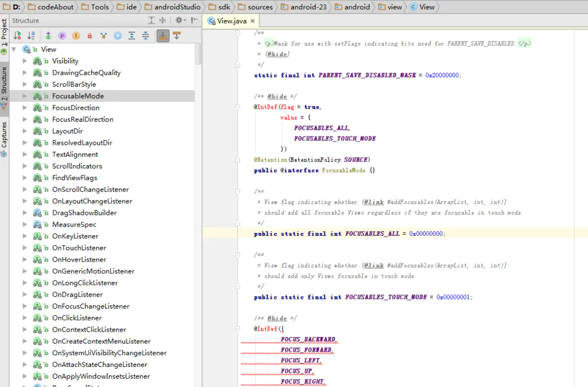
Task: Click the Hide Structure panel icon
Action: [193, 20]
